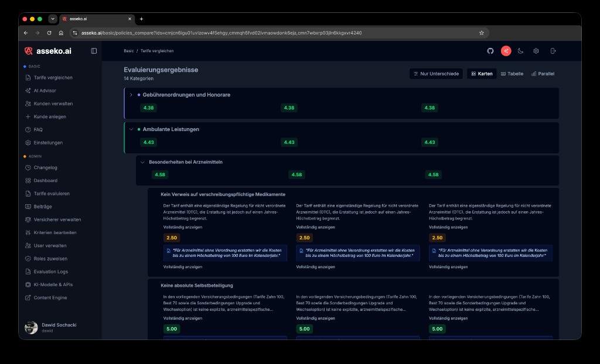Click Tarife vergleichen breadcrumb
The width and height of the screenshot is (600, 364).
pyautogui.click(x=157, y=51)
